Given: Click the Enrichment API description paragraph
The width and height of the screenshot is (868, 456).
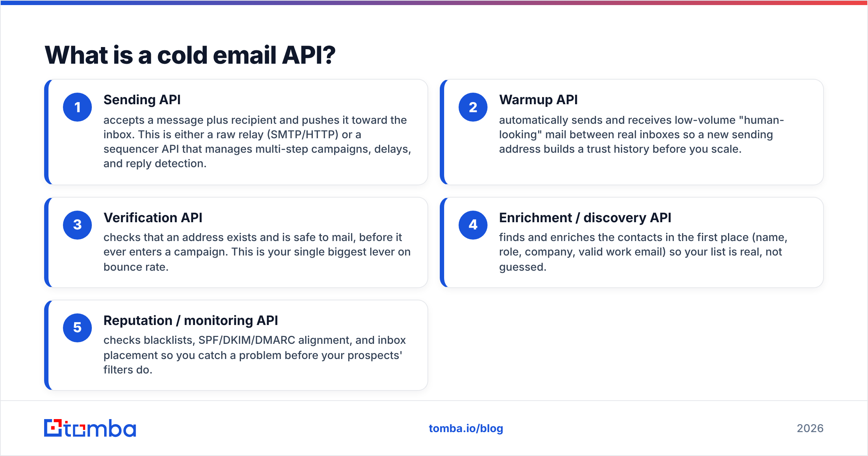Looking at the screenshot, I should point(643,252).
